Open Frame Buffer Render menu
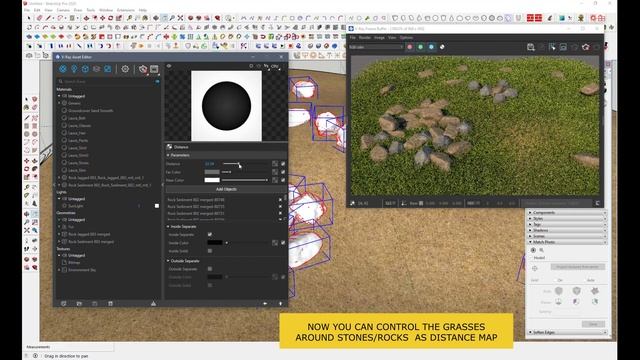 pos(365,38)
